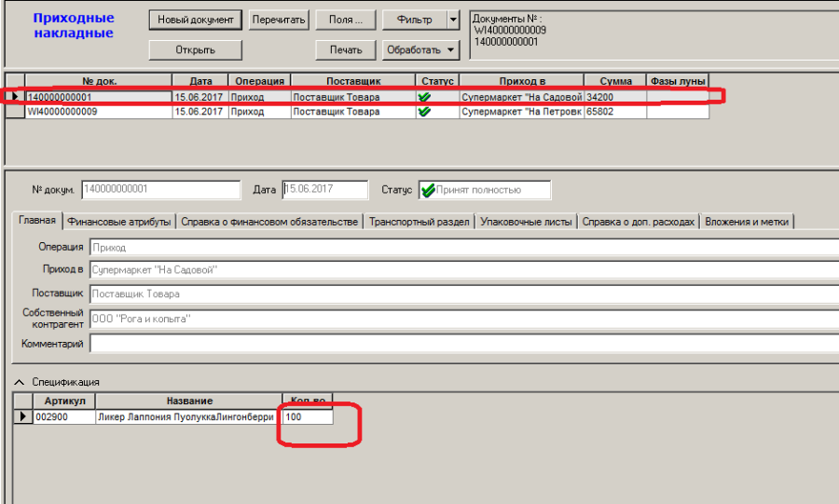Click the Печать button
Screen dimensions: 839x504
[346, 49]
